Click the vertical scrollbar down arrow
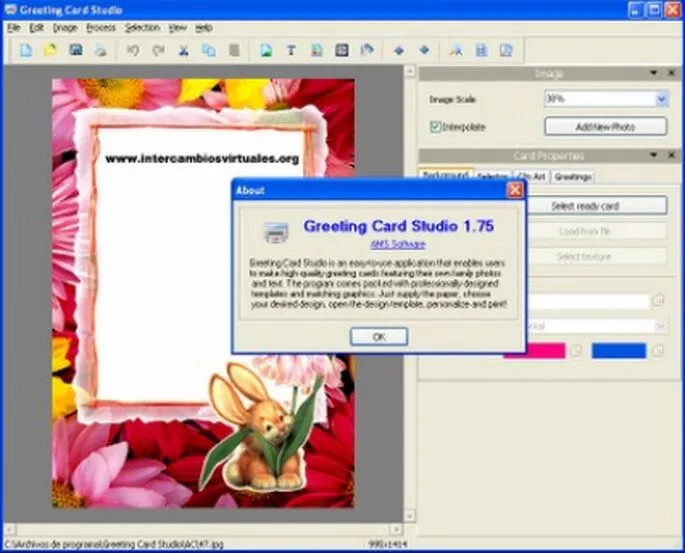The height and width of the screenshot is (553, 685). pos(410,516)
